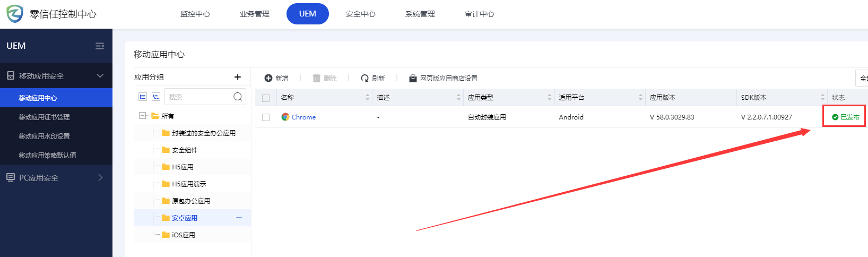The width and height of the screenshot is (868, 257).
Task: Check the Chrome row checkbox
Action: pos(266,117)
